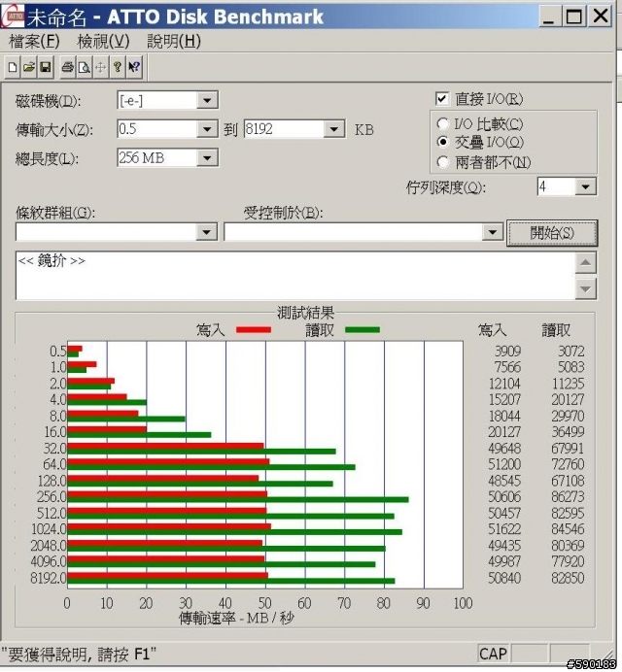Click the context help pointer icon

click(134, 67)
